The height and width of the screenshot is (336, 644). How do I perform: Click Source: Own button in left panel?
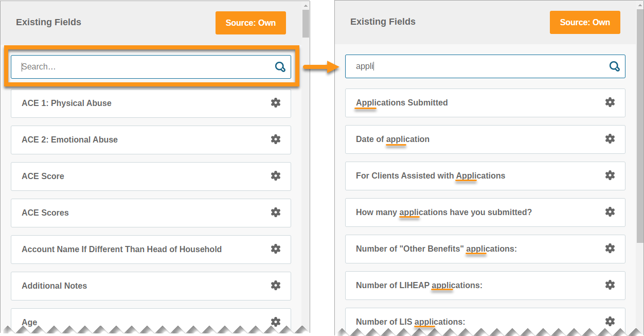point(251,23)
